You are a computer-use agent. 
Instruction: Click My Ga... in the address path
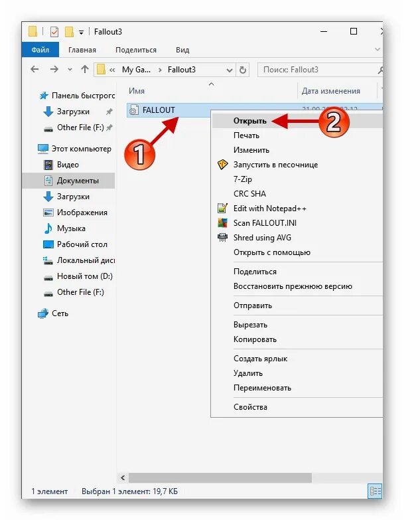[136, 70]
